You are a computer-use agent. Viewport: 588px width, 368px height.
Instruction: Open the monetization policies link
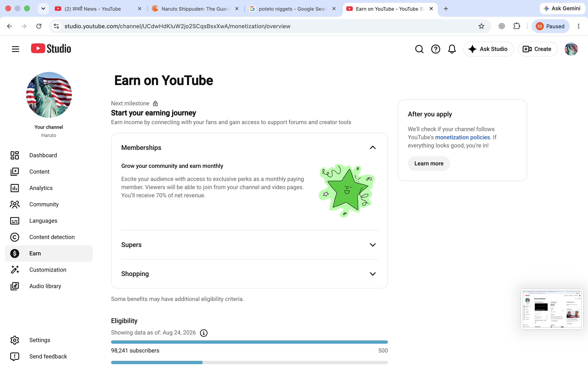(x=462, y=137)
